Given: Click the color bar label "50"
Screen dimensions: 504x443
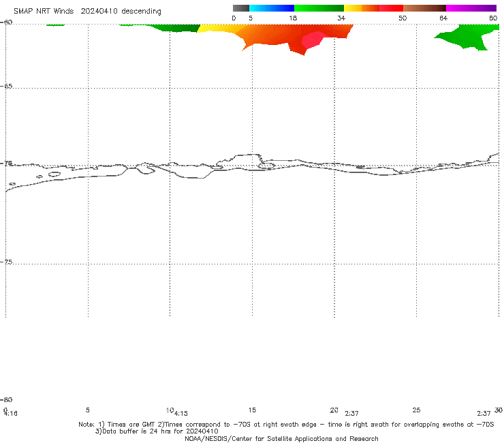Looking at the screenshot, I should [x=403, y=18].
